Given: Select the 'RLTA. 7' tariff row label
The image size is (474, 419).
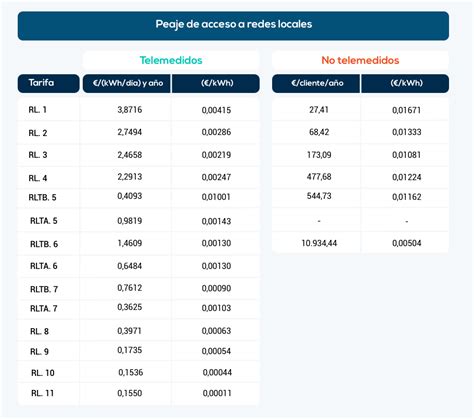Looking at the screenshot, I should pyautogui.click(x=44, y=308).
